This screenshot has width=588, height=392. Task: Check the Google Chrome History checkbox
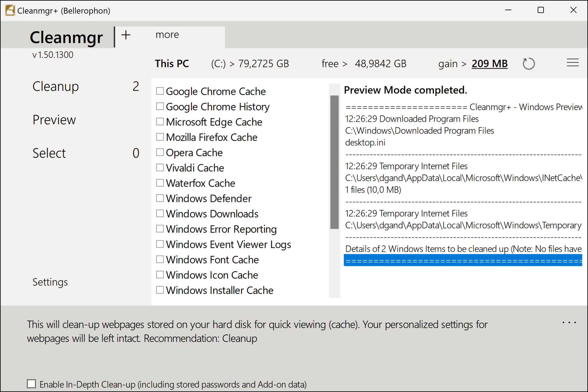pos(160,106)
